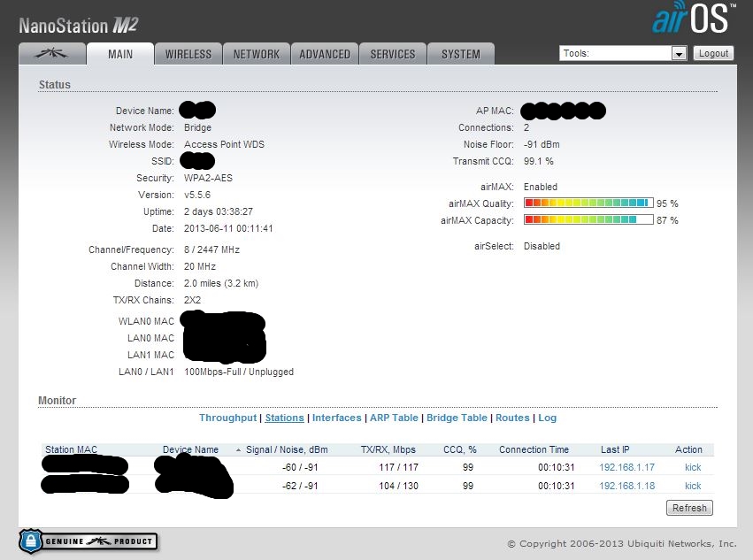The height and width of the screenshot is (560, 753).
Task: Click the NanoStation M2 title
Action: (x=78, y=26)
